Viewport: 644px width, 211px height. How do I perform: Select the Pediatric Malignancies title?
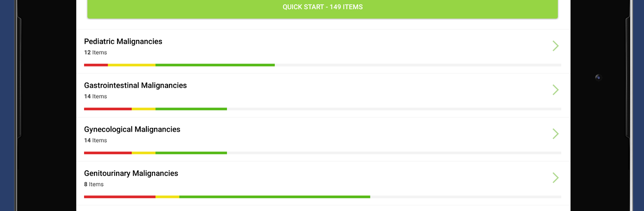[123, 42]
